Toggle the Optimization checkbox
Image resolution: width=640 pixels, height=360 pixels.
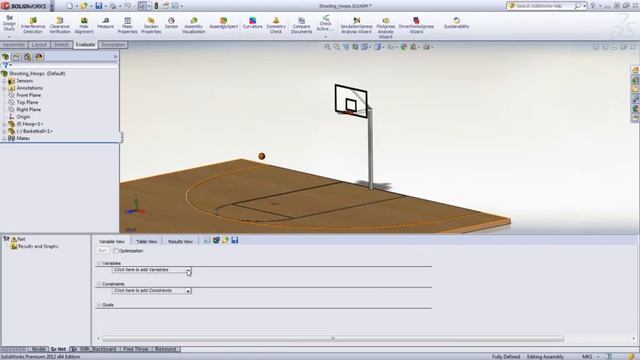[x=116, y=251]
